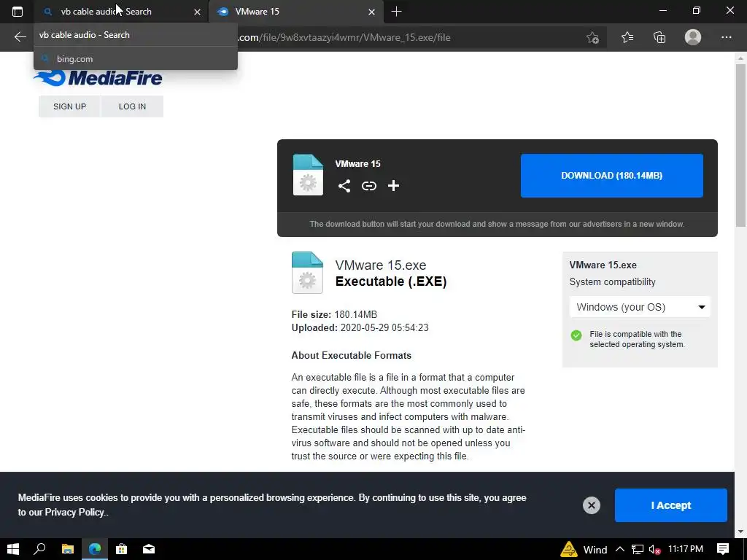
Task: Click the VMware 15.exe executable file icon
Action: pyautogui.click(x=307, y=273)
